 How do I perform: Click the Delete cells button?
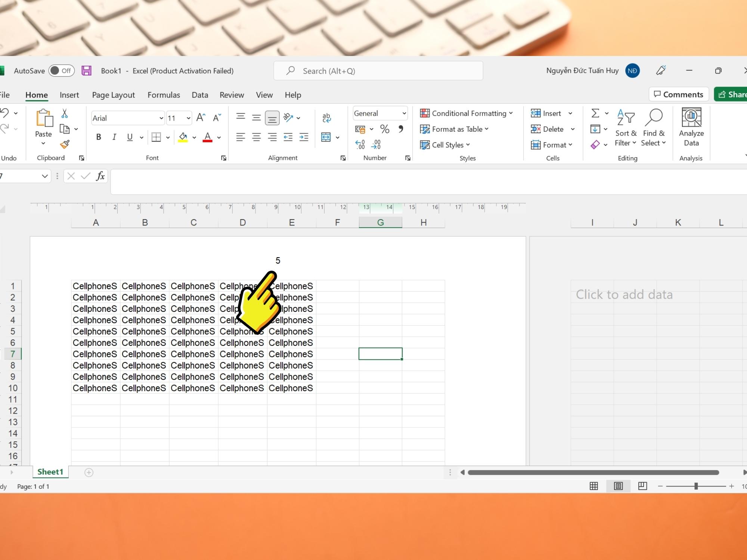coord(547,129)
